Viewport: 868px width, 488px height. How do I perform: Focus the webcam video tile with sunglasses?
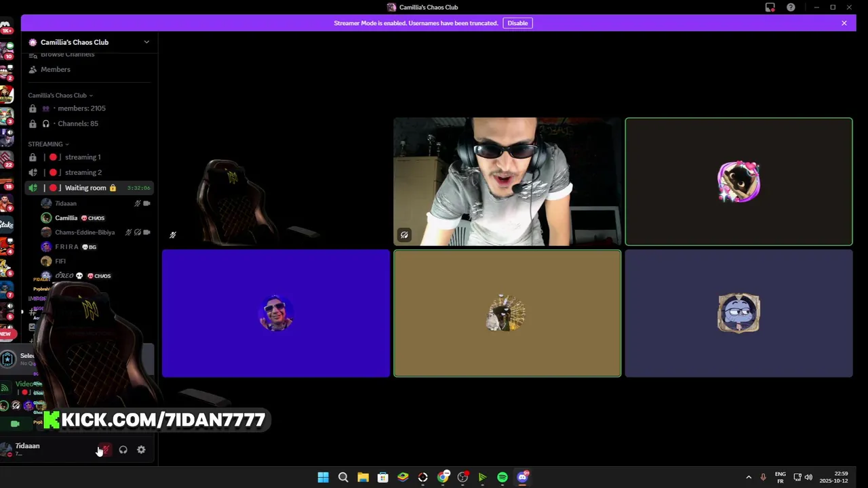(507, 182)
